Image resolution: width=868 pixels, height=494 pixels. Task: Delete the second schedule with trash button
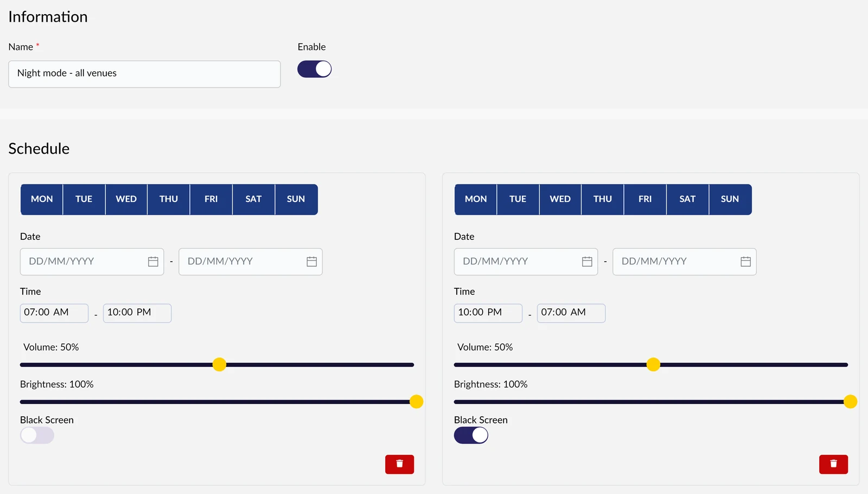pos(833,464)
